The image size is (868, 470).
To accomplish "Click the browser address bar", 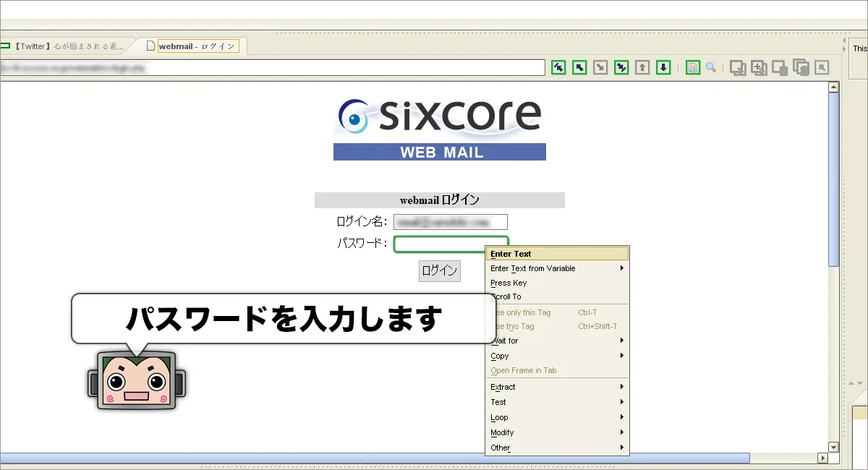I will tap(272, 67).
